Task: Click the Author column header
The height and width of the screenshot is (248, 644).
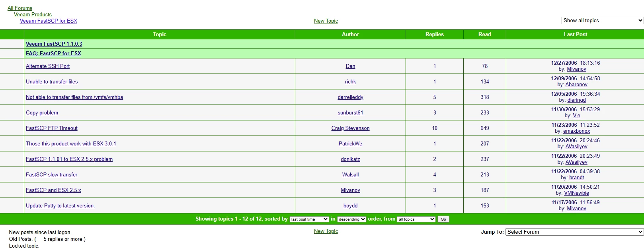Action: click(350, 34)
